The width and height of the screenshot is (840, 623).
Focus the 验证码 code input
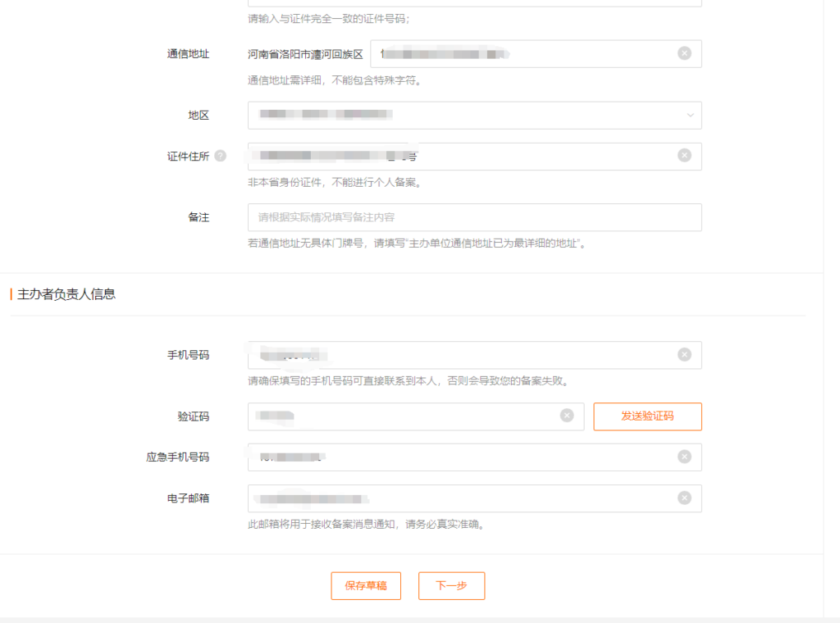[x=410, y=416]
